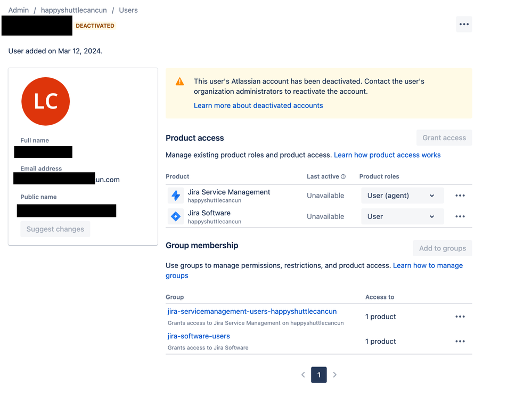Screen dimensions: 532x398
Task: Click 'User added on Mar 12, 2024.' text
Action: [x=55, y=51]
